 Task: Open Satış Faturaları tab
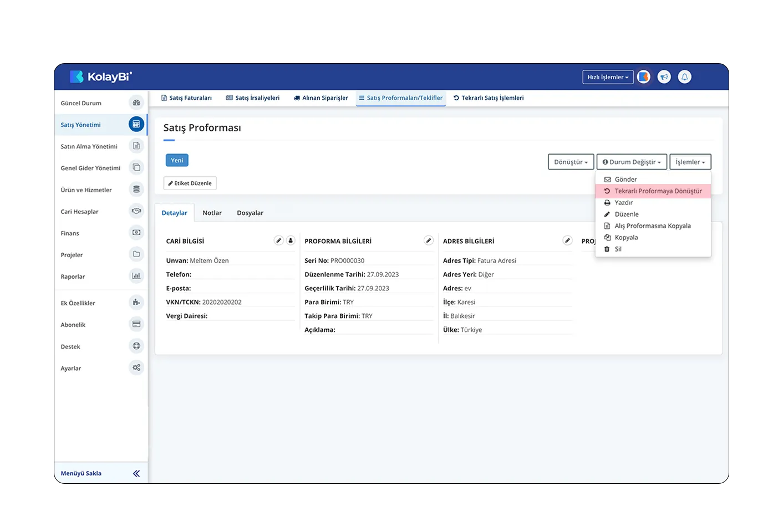(x=186, y=98)
